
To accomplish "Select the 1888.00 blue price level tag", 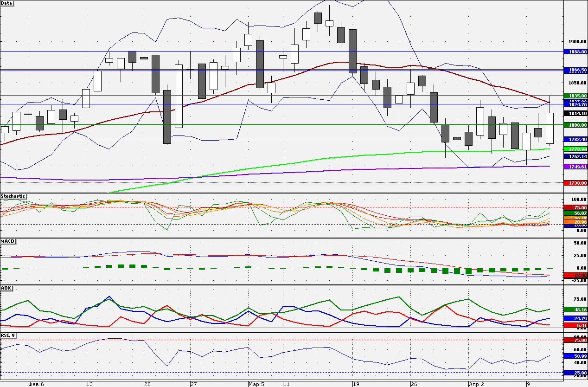I will tap(575, 52).
